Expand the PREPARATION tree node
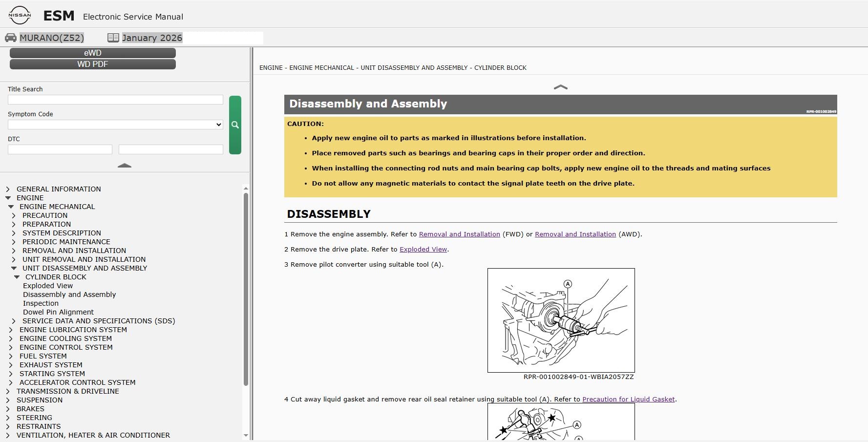The height and width of the screenshot is (442, 868). [14, 224]
